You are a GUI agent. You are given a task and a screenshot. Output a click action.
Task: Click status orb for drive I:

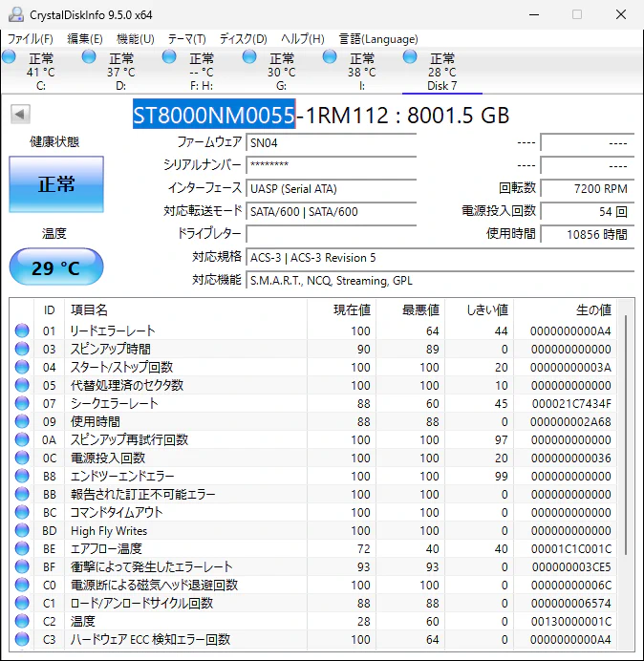click(x=330, y=56)
